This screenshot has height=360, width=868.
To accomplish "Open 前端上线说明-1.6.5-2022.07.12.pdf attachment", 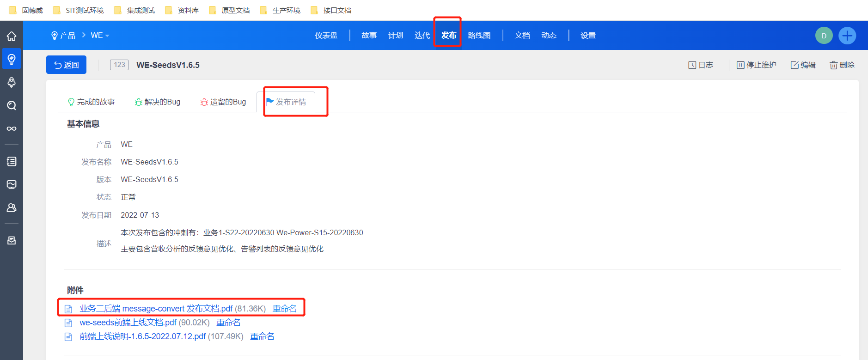I will coord(143,336).
